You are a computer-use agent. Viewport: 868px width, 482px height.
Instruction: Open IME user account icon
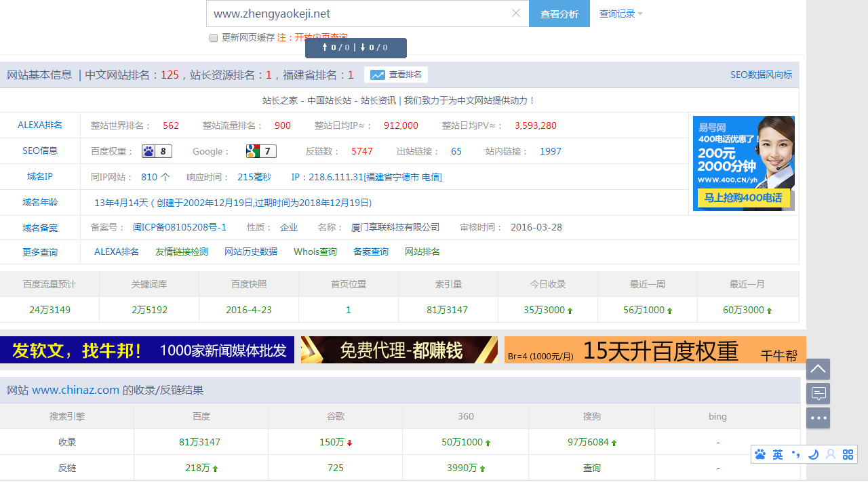(x=831, y=454)
